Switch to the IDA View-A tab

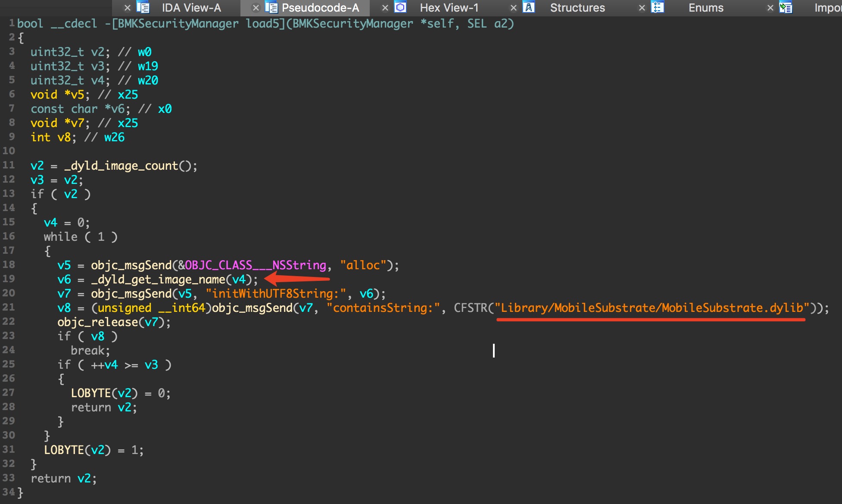click(191, 8)
